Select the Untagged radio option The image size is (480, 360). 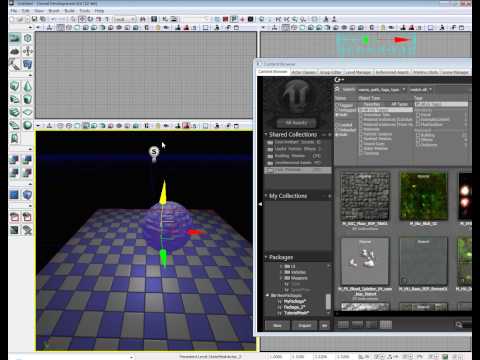(x=337, y=110)
